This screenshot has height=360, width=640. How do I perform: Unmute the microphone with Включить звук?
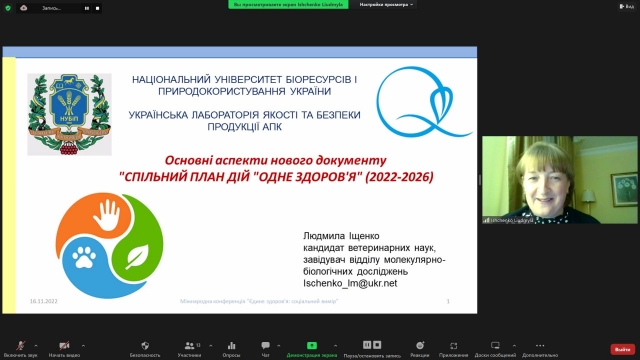pos(20,349)
